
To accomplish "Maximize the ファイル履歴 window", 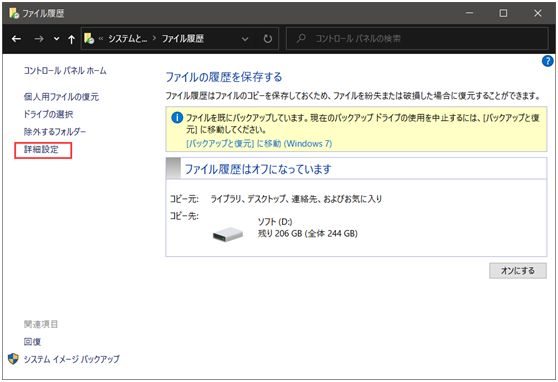I will pyautogui.click(x=503, y=13).
